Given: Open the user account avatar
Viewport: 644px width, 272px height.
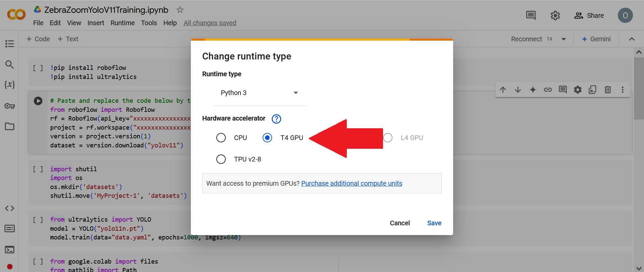Looking at the screenshot, I should pos(625,15).
